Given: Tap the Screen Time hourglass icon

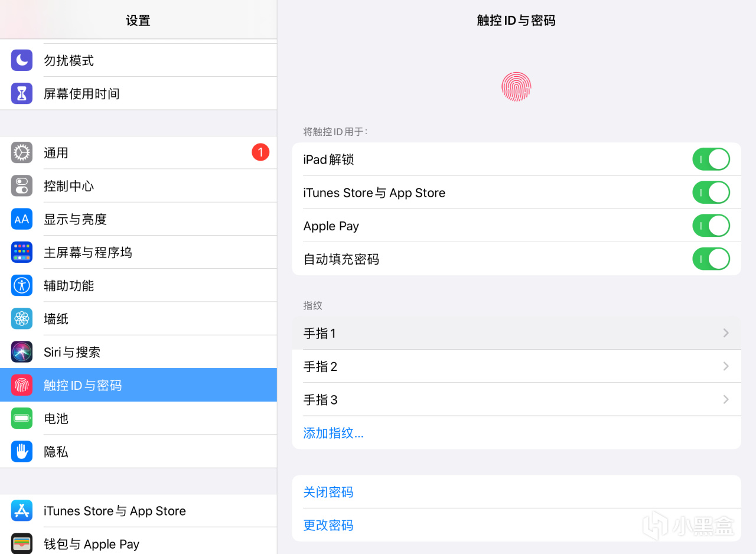Looking at the screenshot, I should (22, 93).
